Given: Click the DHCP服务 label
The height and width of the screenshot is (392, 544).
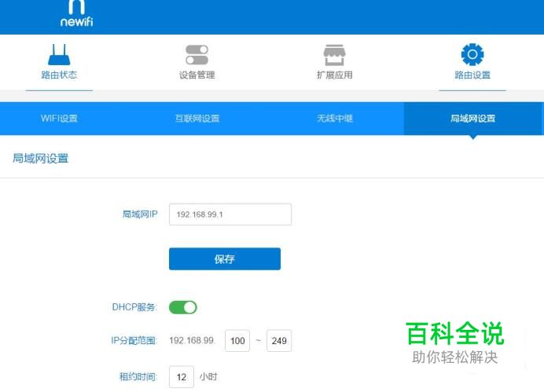Looking at the screenshot, I should point(134,307).
